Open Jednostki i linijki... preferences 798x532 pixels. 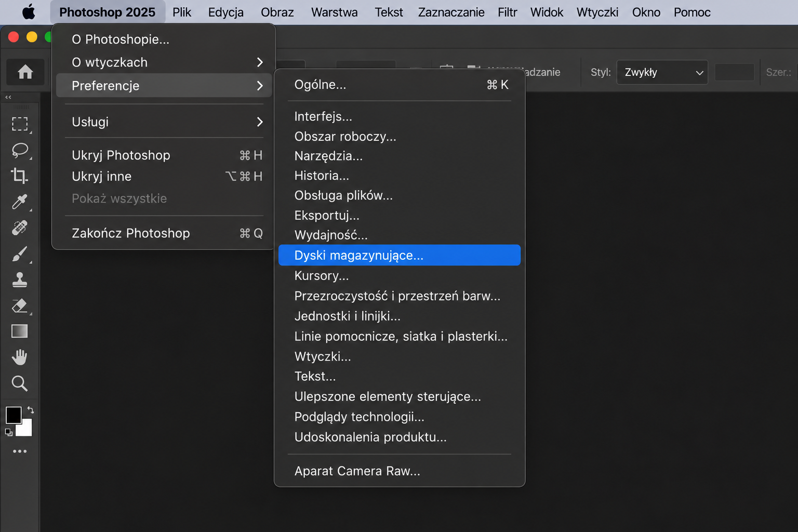[400, 316]
